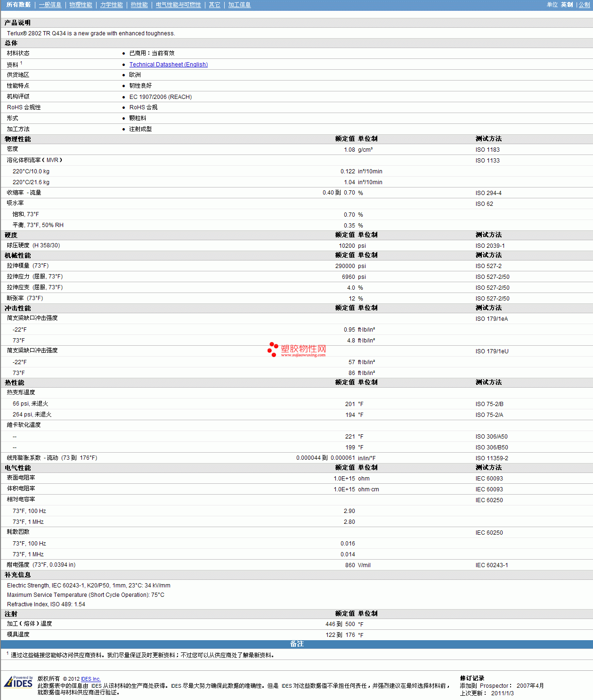This screenshot has width=593, height=700.
Task: Click the 韧性良好 feature value
Action: [x=141, y=86]
